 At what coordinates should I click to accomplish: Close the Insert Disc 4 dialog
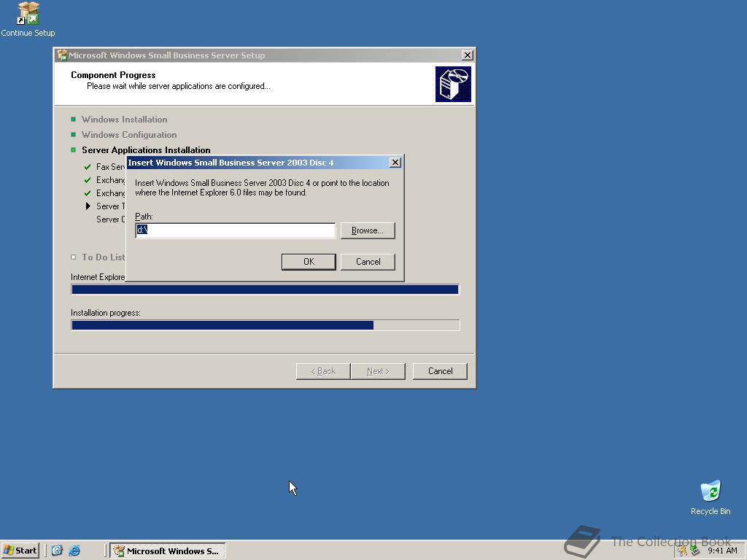[395, 163]
